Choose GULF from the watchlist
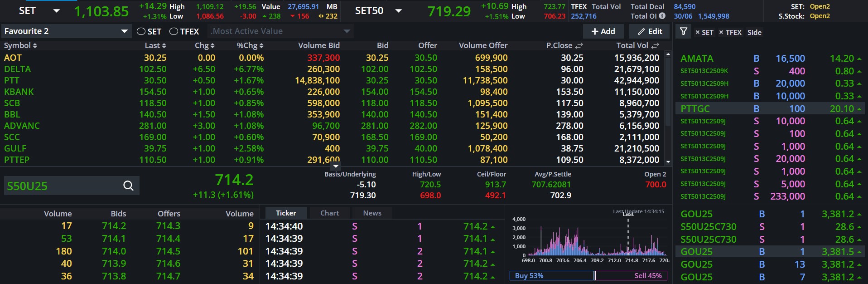 click(x=15, y=148)
